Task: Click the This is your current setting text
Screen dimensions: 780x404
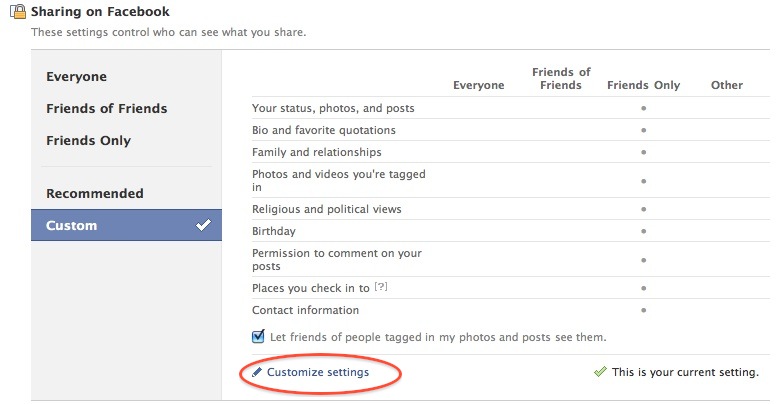Action: 685,372
